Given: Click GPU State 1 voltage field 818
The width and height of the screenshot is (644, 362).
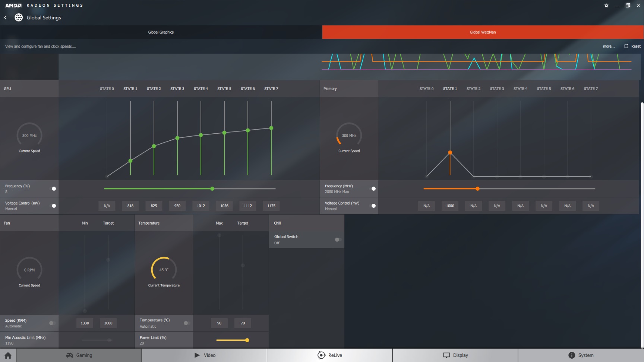Looking at the screenshot, I should (x=130, y=206).
